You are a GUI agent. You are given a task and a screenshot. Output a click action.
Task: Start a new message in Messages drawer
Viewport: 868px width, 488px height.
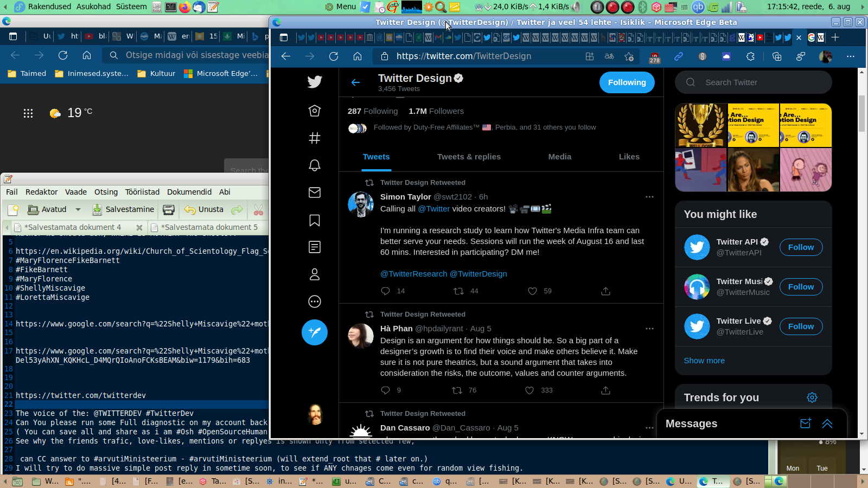pos(806,423)
